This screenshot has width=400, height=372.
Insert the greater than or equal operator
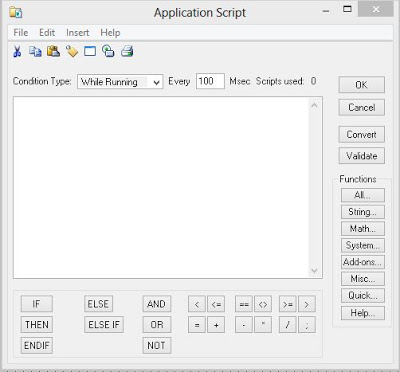point(287,304)
